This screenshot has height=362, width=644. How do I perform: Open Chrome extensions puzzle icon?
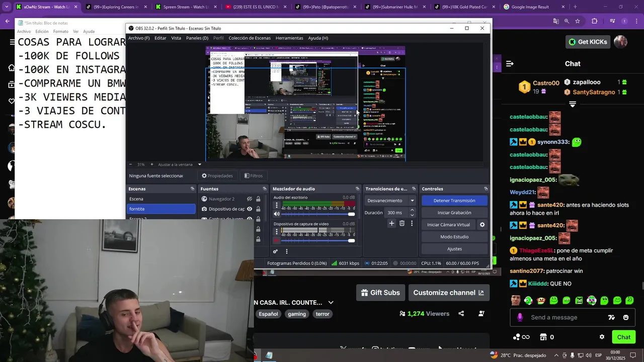coord(594,21)
